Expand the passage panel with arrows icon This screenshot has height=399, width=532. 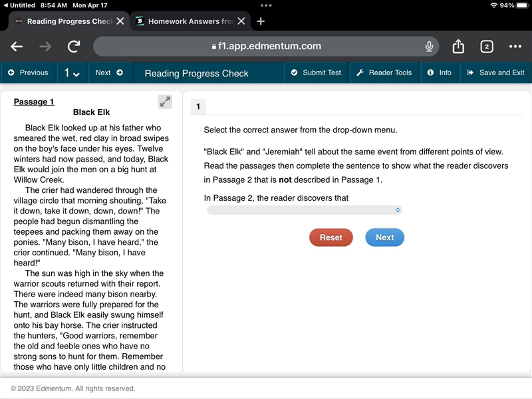165,102
